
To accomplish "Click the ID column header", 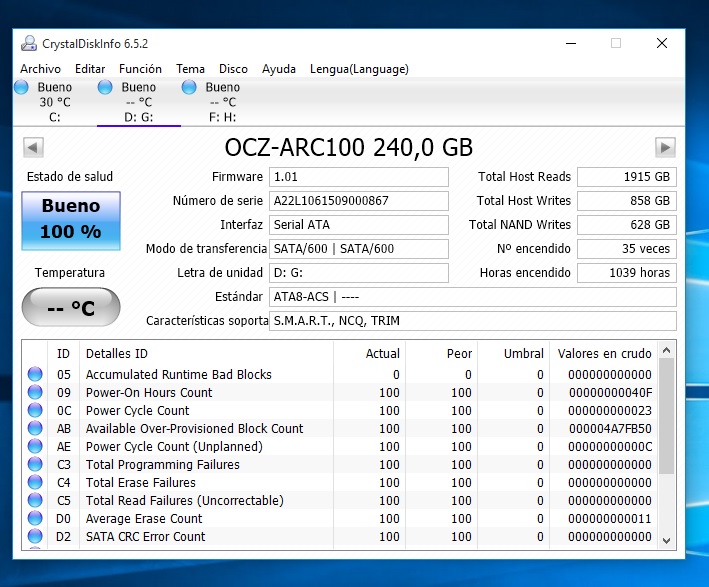I will tap(63, 353).
